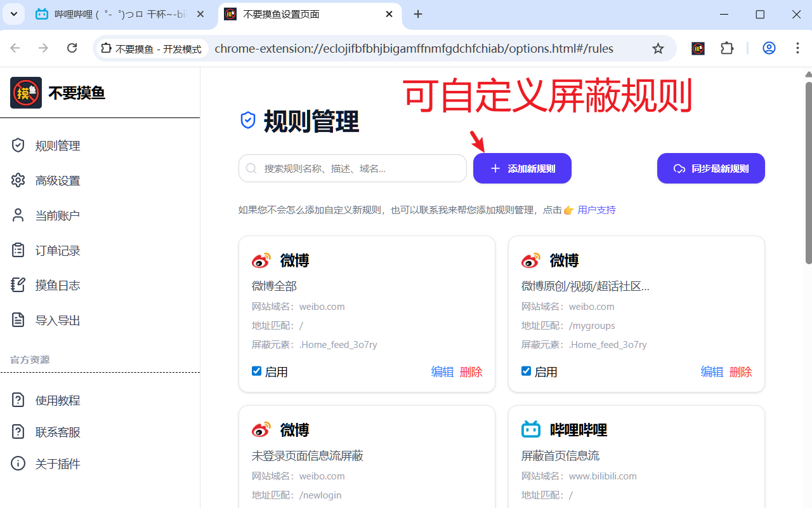Click the 官方资源 section label
The image size is (812, 508).
tap(30, 359)
